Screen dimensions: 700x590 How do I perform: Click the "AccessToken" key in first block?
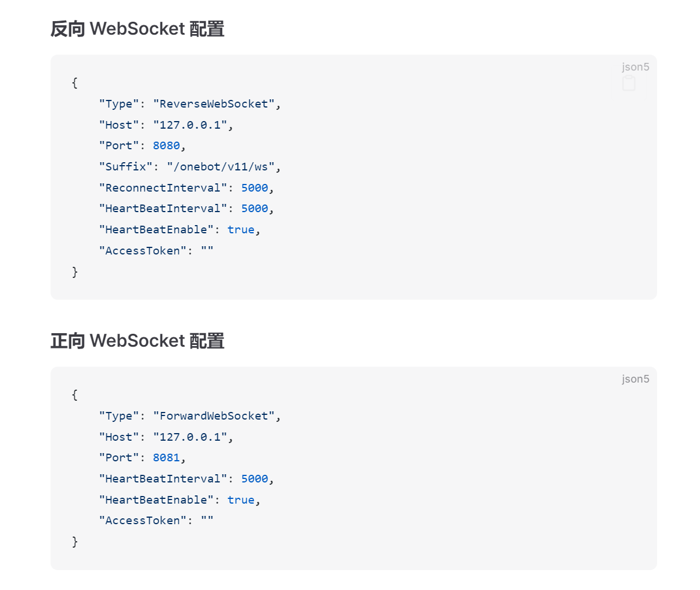point(142,251)
